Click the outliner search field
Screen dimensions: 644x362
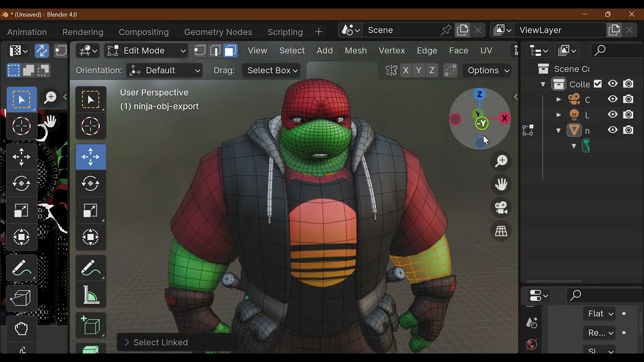click(616, 51)
